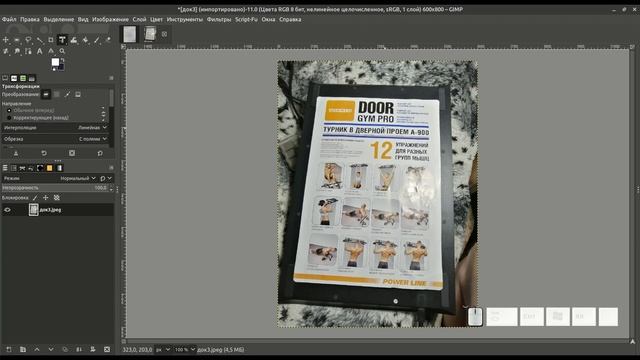
Task: Open layer Режим dropdown showing Нормальный
Action: click(x=49, y=178)
